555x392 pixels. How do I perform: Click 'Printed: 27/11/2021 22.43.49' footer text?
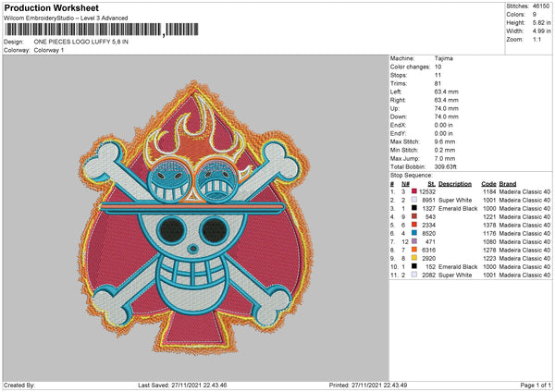(368, 385)
